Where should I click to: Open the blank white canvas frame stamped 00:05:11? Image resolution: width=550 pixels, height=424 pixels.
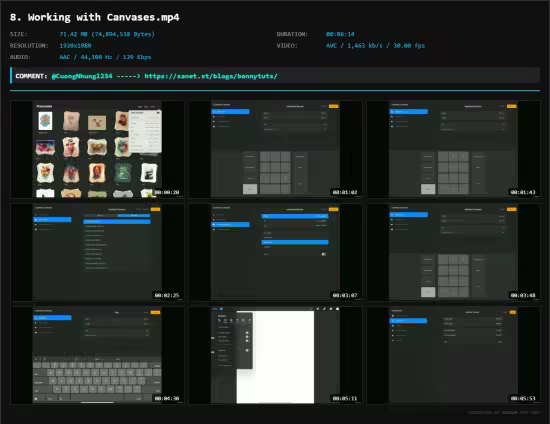tap(275, 355)
